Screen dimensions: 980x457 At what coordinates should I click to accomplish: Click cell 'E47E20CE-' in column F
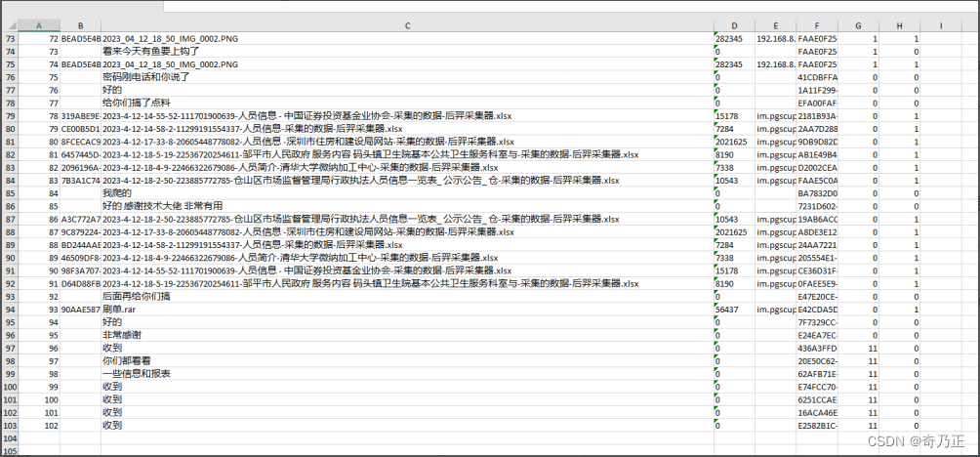[x=818, y=296]
